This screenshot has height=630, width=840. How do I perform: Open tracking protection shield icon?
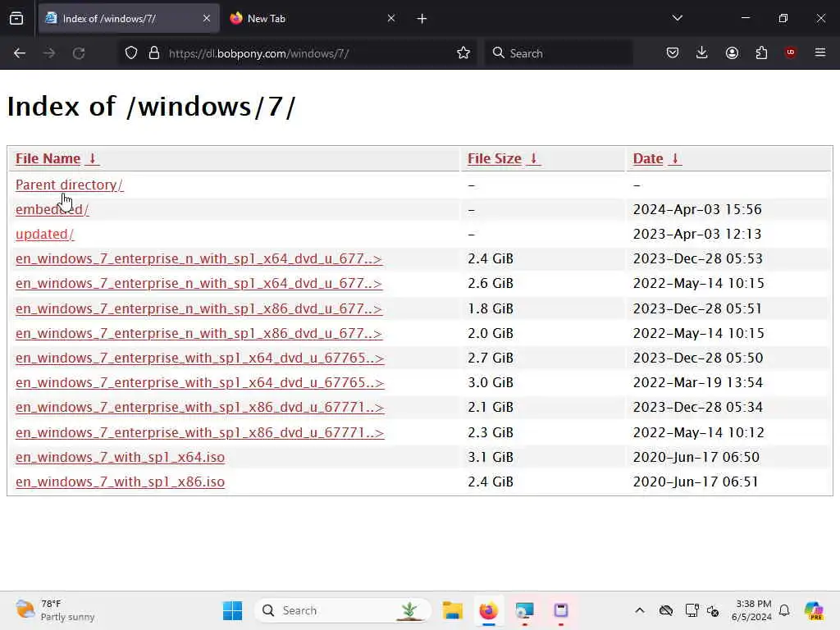click(131, 53)
